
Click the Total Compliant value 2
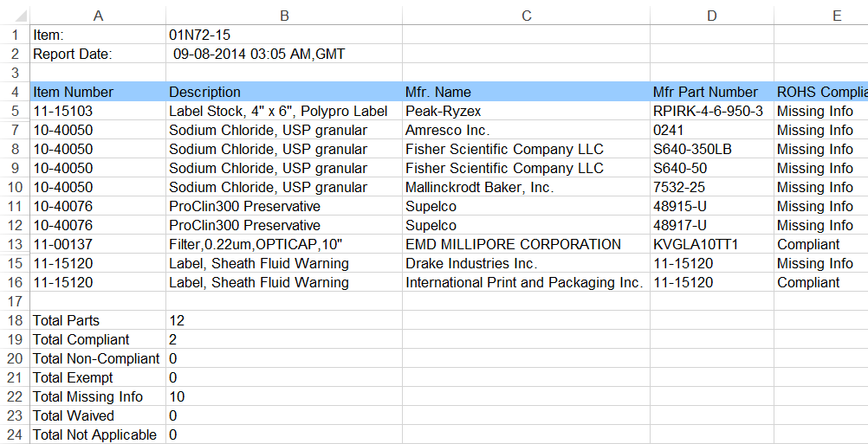tap(284, 339)
